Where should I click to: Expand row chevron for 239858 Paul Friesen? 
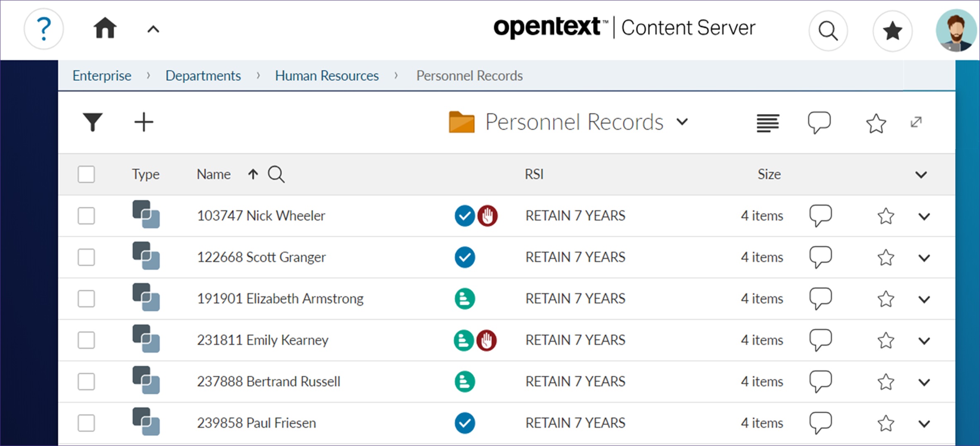(x=924, y=424)
